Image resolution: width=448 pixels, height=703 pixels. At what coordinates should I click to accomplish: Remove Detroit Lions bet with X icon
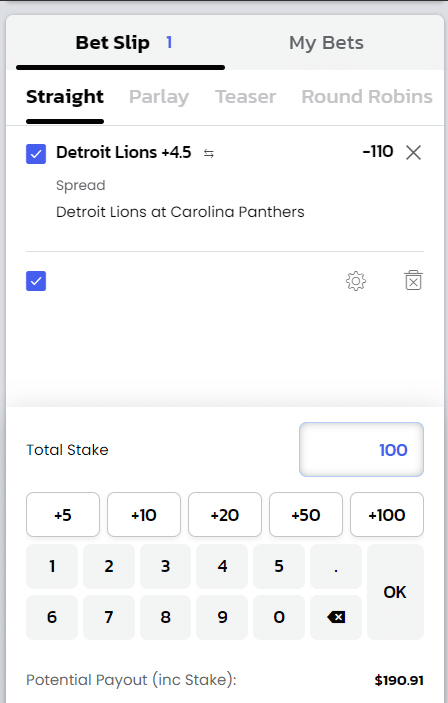[x=413, y=152]
